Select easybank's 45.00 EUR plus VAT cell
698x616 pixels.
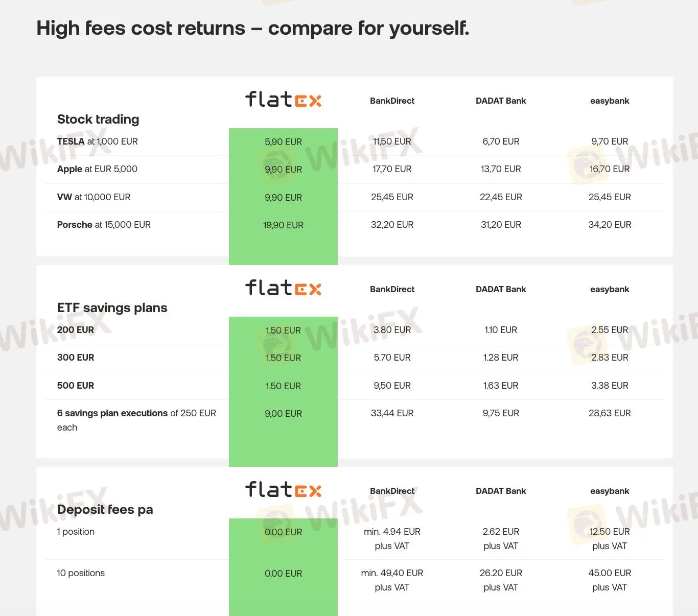click(609, 580)
